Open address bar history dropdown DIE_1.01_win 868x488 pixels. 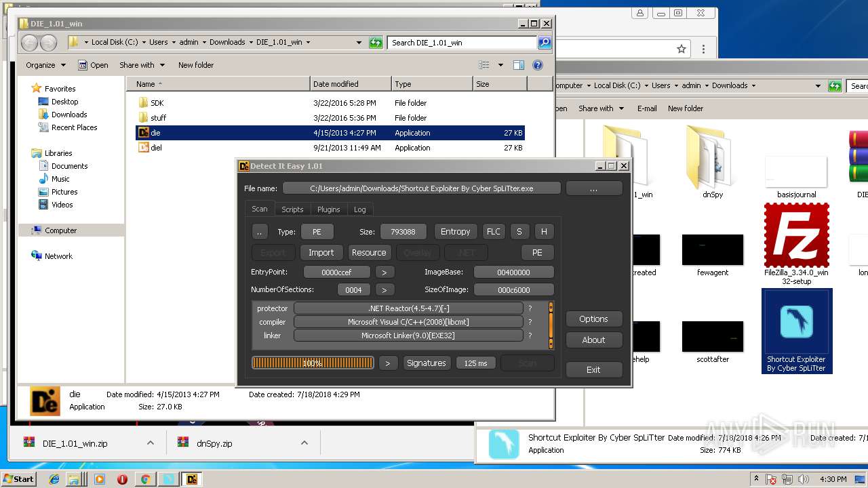coord(359,43)
